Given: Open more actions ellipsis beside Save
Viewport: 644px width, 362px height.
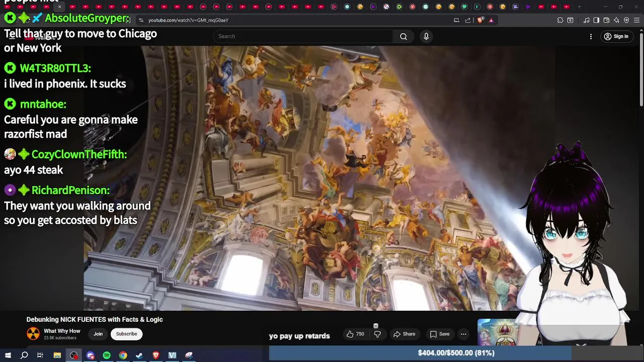Looking at the screenshot, I should [463, 334].
